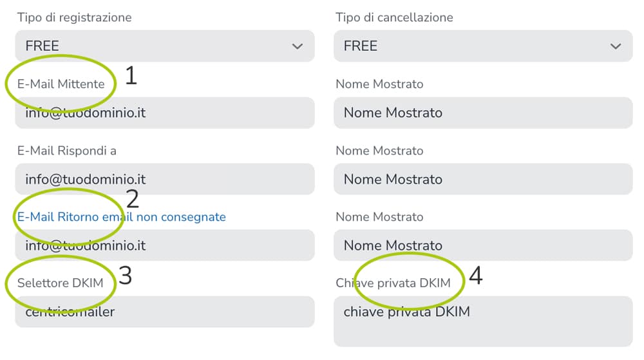Expand the Tipo di registrazione dropdown
644x360 pixels.
(x=164, y=46)
